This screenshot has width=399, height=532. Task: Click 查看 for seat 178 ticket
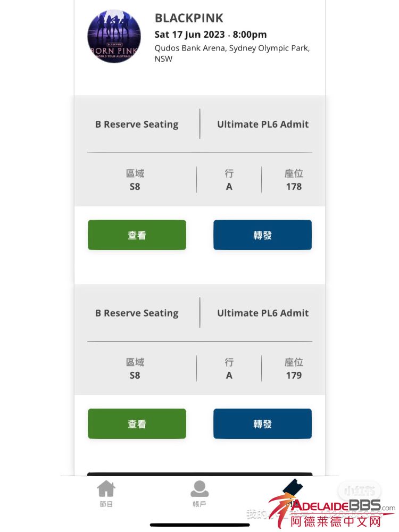click(137, 235)
